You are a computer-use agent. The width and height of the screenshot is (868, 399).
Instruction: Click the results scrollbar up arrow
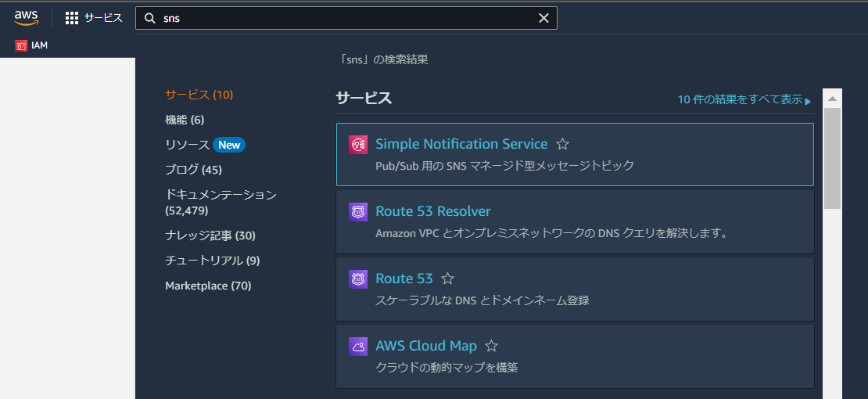coord(832,98)
